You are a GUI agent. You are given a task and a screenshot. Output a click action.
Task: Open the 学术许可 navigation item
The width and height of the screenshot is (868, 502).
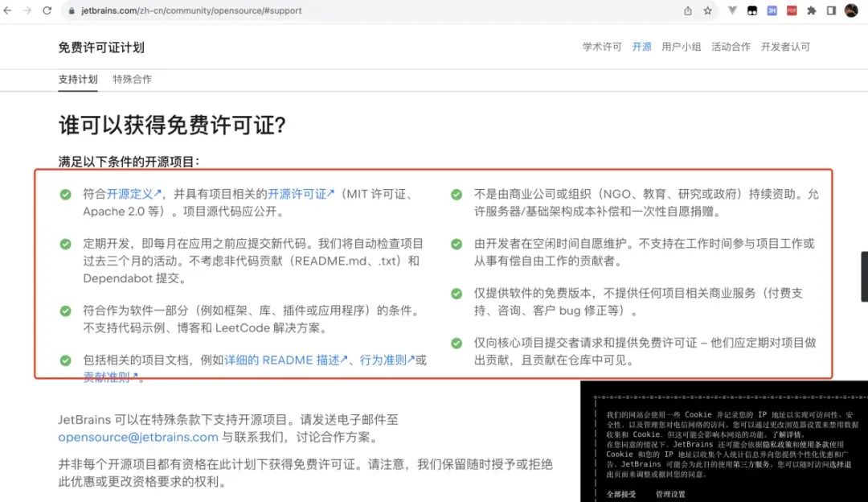[602, 47]
